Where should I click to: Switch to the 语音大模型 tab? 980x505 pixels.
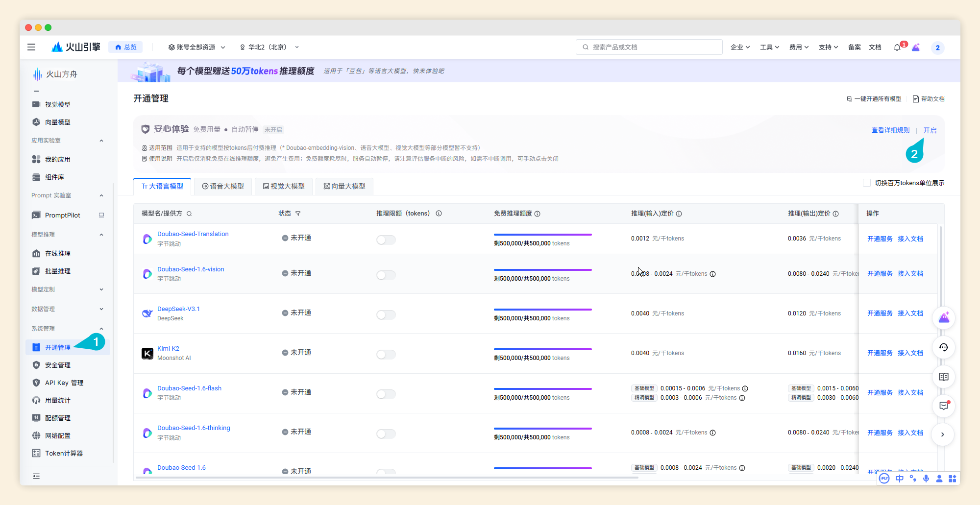pyautogui.click(x=223, y=186)
